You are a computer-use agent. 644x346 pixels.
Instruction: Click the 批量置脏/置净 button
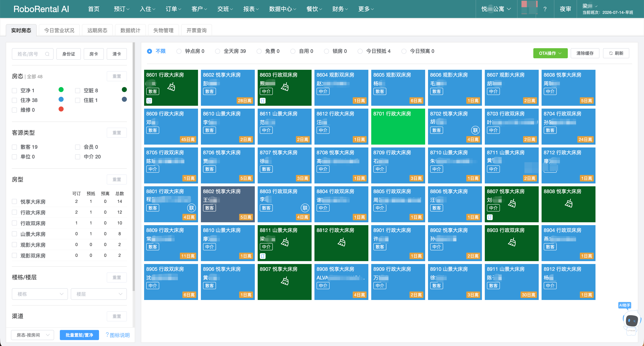tap(79, 335)
